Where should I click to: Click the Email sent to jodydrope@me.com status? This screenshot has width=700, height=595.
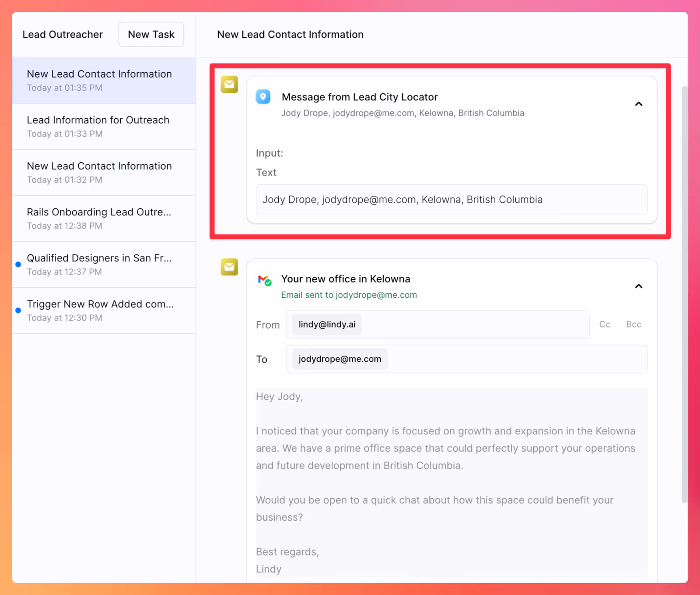click(349, 295)
